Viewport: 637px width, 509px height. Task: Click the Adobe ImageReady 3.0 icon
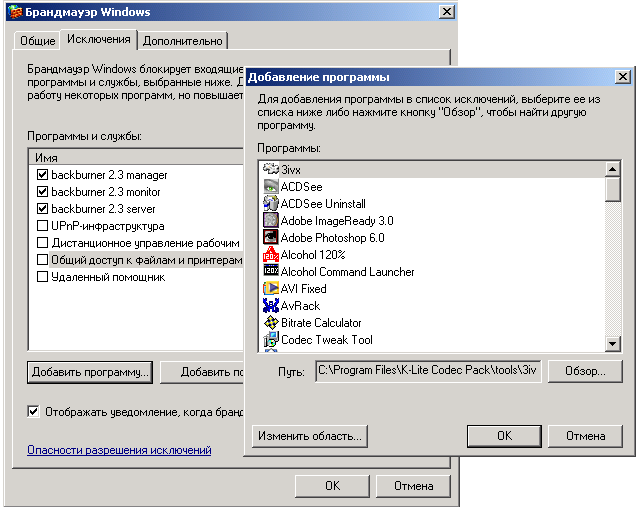(x=271, y=221)
